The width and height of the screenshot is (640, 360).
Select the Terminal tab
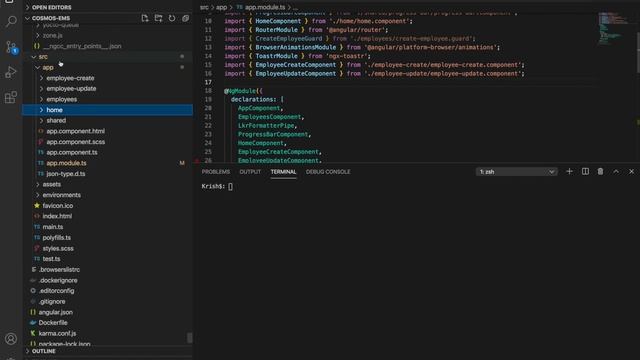[283, 172]
